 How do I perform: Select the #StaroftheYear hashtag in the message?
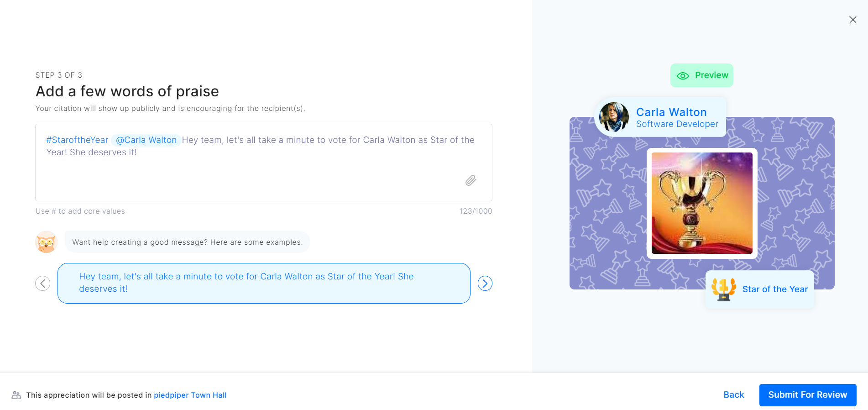coord(77,140)
